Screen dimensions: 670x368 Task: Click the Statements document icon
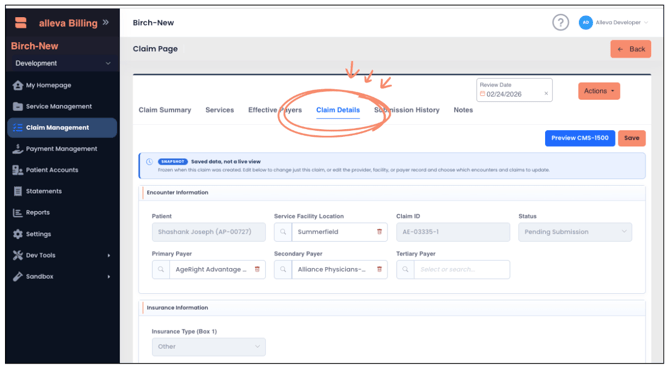(18, 191)
